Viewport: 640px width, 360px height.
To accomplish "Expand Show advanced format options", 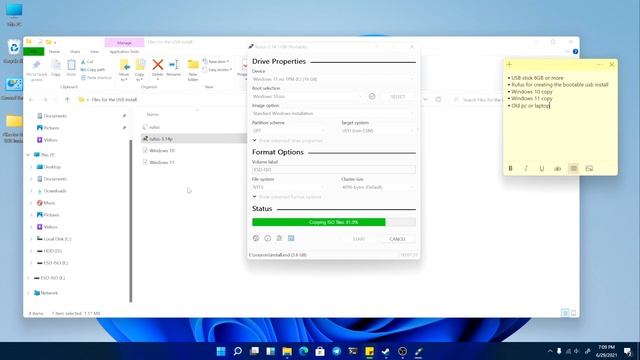I will [287, 197].
